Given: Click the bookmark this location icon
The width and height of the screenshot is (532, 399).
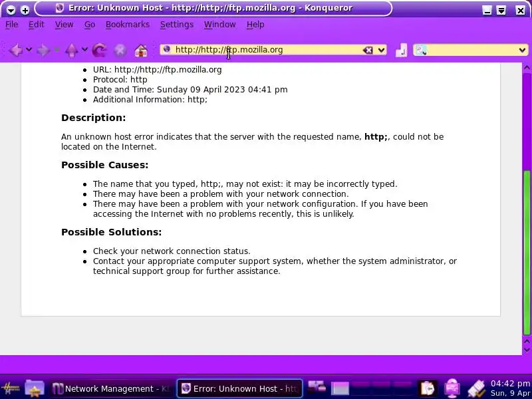Looking at the screenshot, I should pyautogui.click(x=402, y=51).
